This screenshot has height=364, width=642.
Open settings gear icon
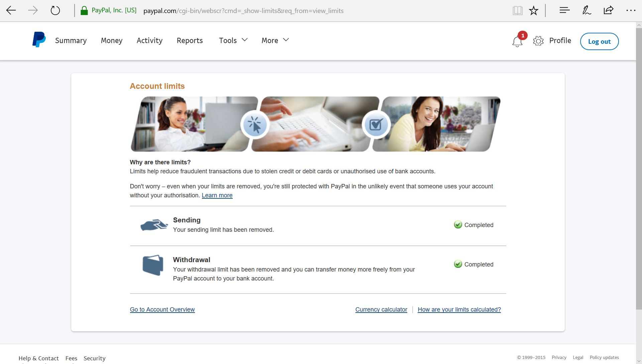point(538,41)
